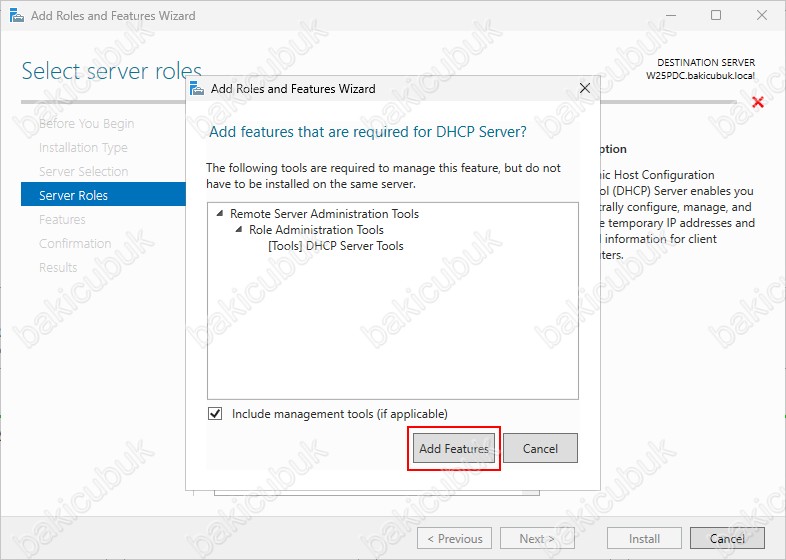
Task: Close the main wizard window
Action: coord(761,16)
